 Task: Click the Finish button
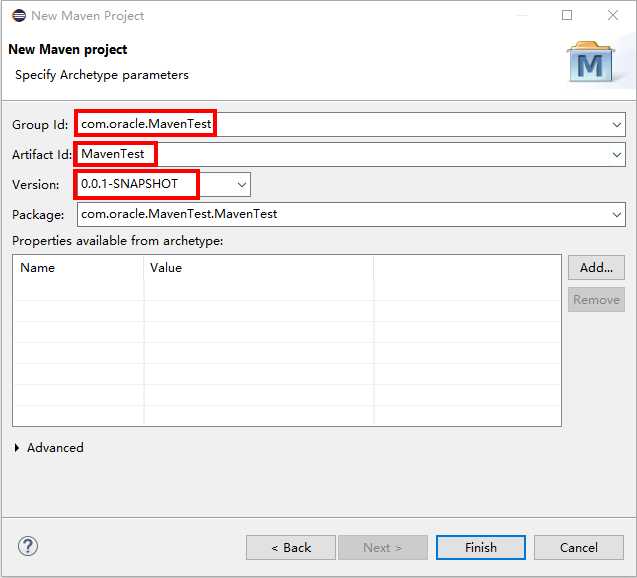click(x=481, y=548)
